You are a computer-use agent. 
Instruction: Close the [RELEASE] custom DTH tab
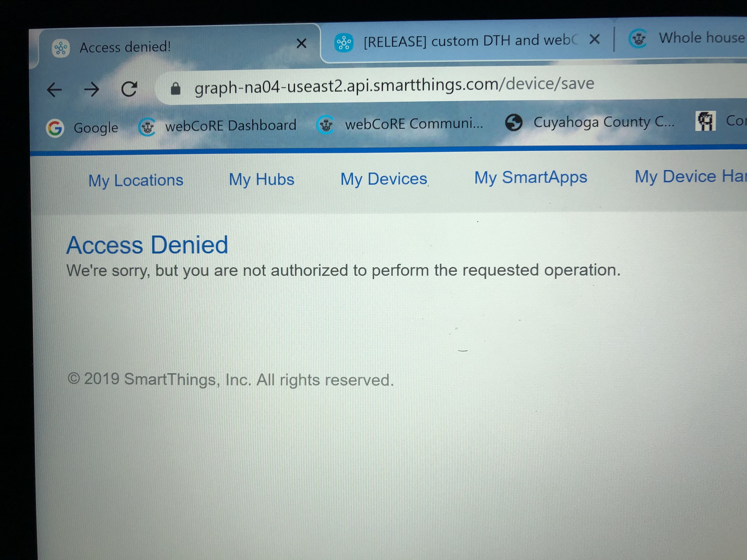594,40
